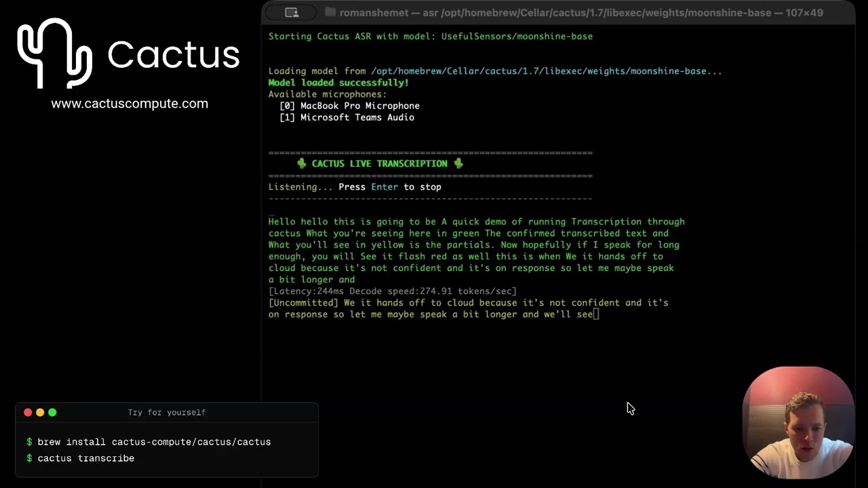Click the 'a bit longer and' green line
The image size is (868, 488).
[x=312, y=279]
